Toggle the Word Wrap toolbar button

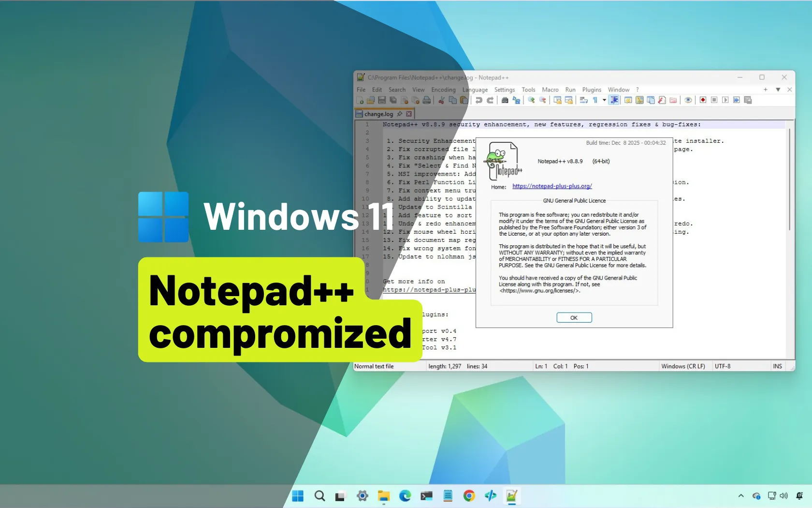583,100
